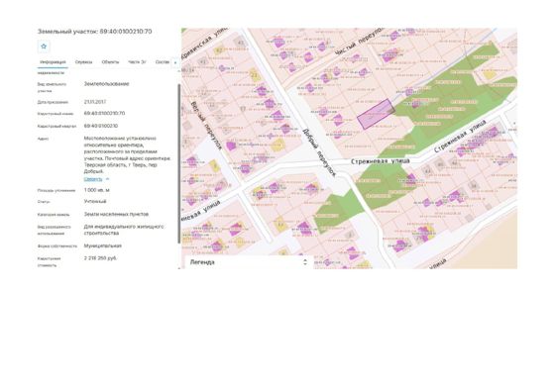Click the Верный переулок street label
The width and height of the screenshot is (555, 392).
(x=206, y=126)
